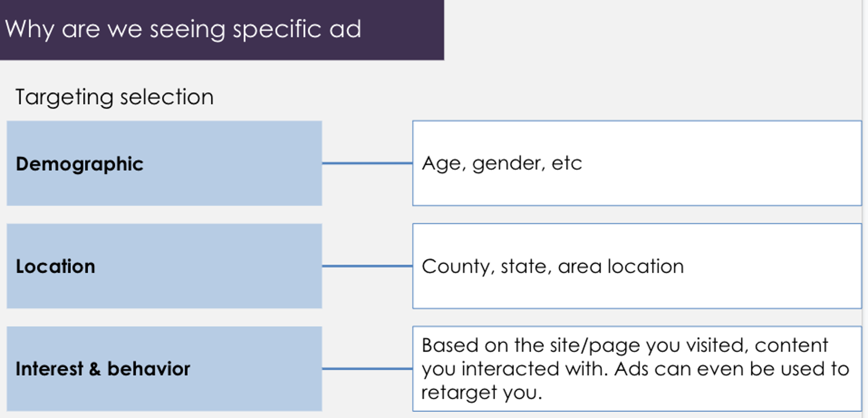The width and height of the screenshot is (868, 418).
Task: Click the word "Location" label
Action: (x=56, y=266)
